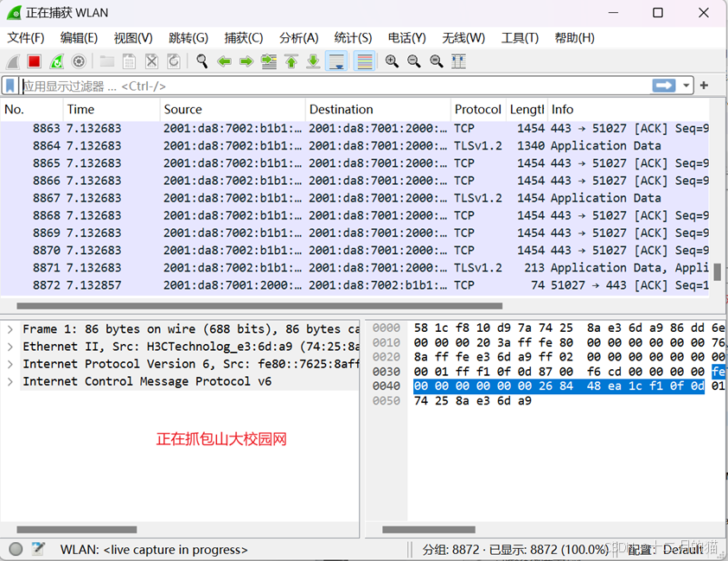Select packet 8864 TLSv1.2 row

(354, 146)
